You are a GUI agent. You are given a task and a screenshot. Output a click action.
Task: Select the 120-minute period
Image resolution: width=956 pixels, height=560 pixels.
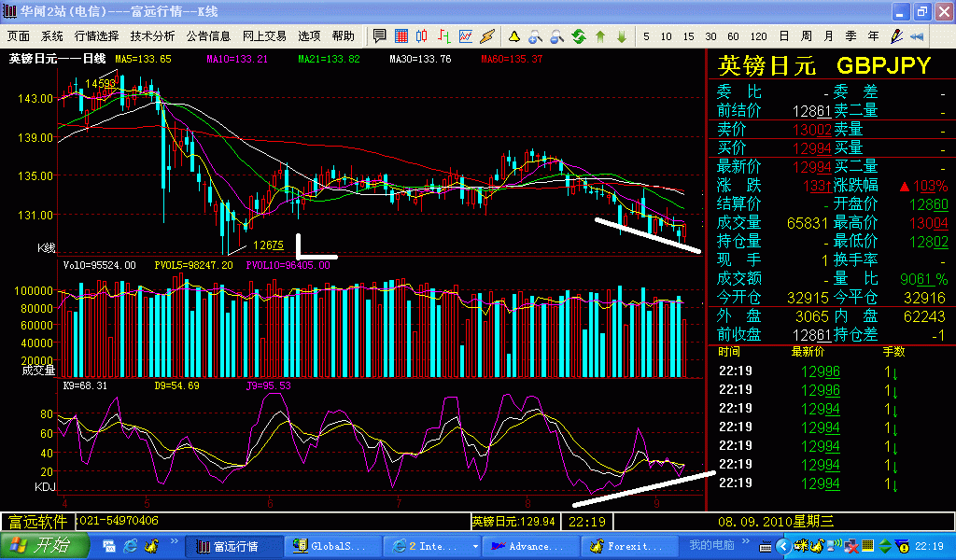758,36
